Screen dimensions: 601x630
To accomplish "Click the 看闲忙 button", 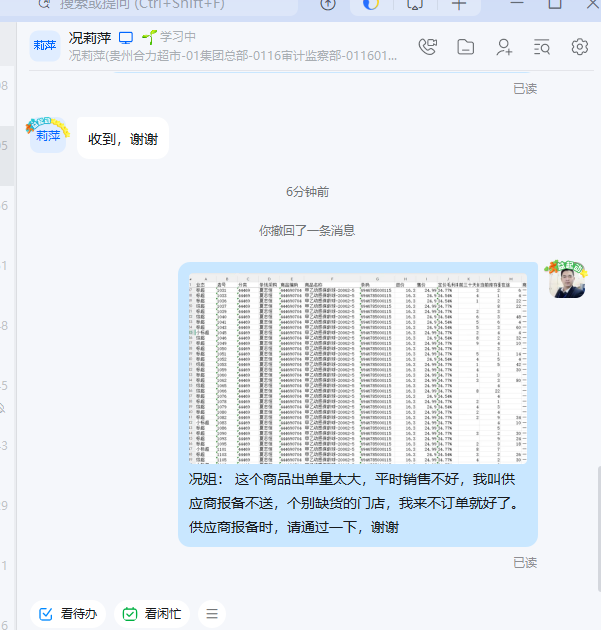I will click(x=152, y=613).
